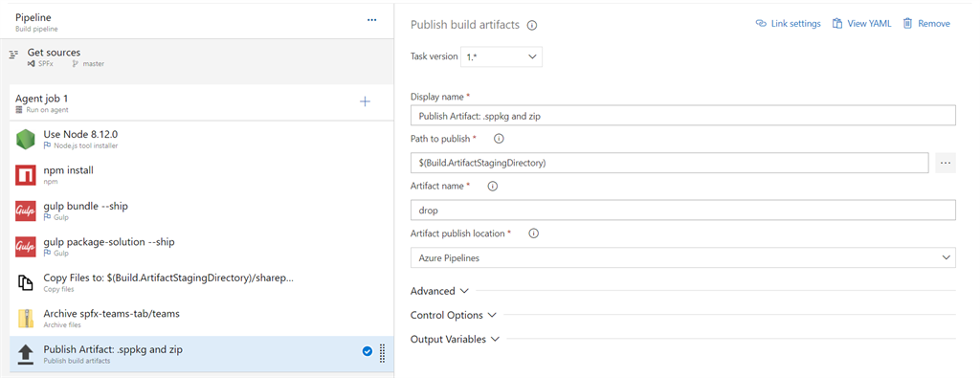Click the npm install red icon

tap(26, 175)
